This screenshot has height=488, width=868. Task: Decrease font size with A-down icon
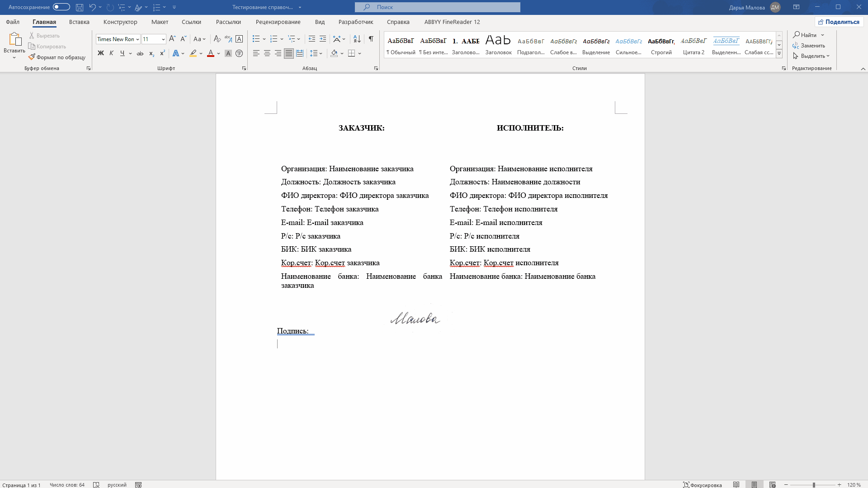click(183, 39)
